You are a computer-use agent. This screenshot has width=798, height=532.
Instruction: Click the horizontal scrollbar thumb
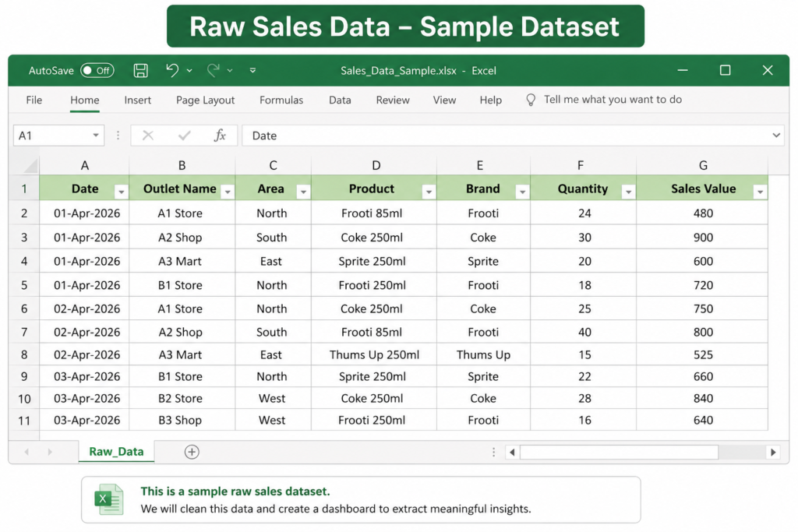619,452
